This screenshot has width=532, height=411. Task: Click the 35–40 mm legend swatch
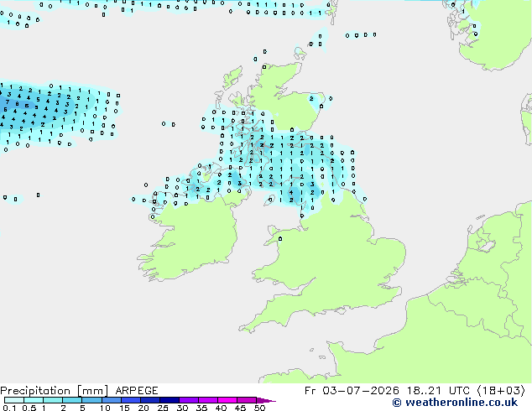point(207,400)
